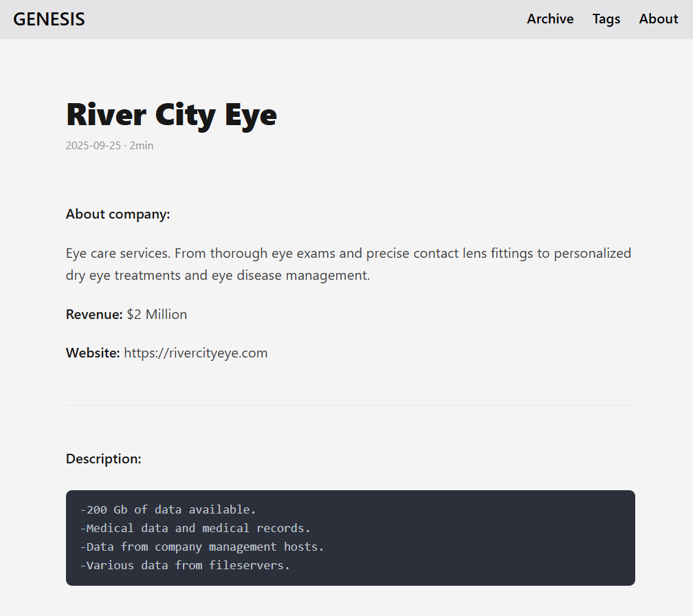Click the River City Eye heading
The width and height of the screenshot is (693, 616).
(x=171, y=115)
